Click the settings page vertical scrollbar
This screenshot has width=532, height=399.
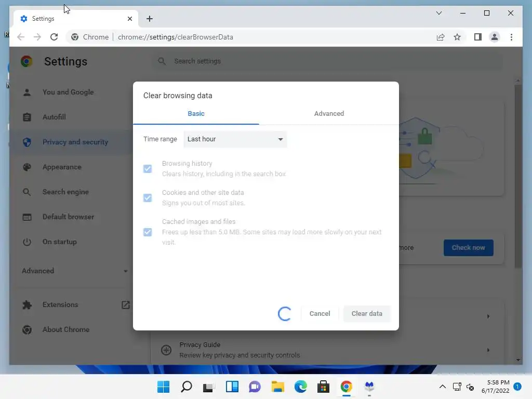pos(517,177)
